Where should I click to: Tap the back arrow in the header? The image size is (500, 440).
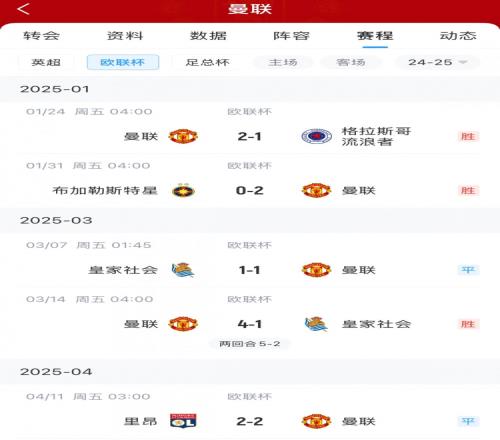(23, 9)
